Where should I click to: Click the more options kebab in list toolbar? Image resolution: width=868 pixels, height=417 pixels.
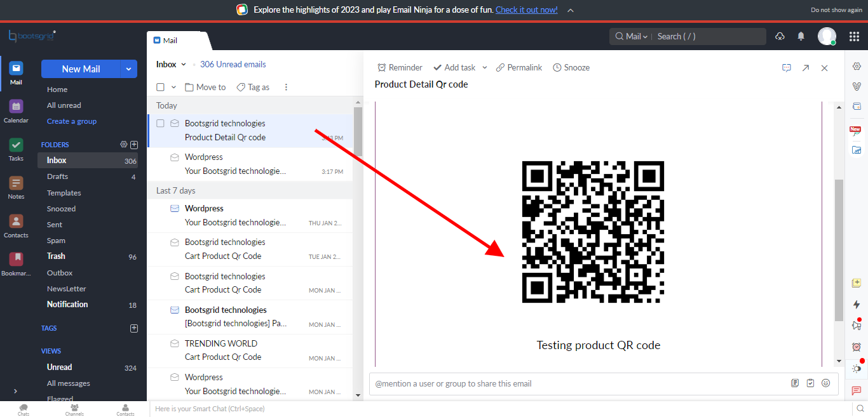tap(286, 87)
